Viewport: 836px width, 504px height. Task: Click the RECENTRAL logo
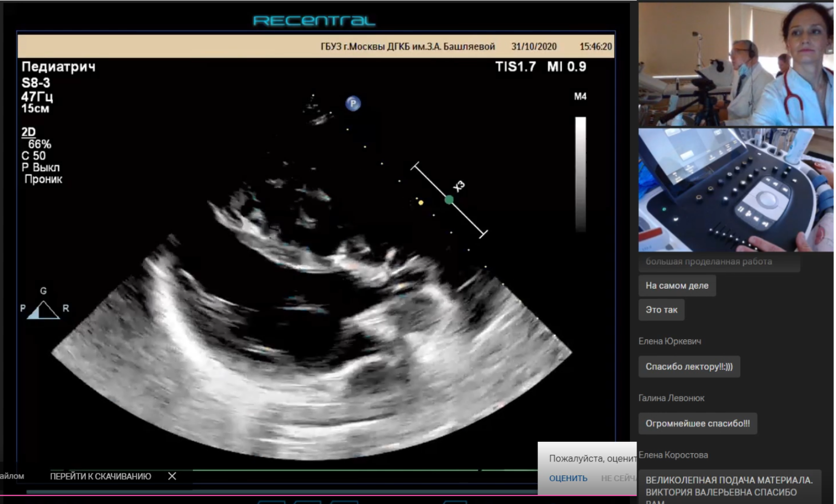[x=314, y=21]
